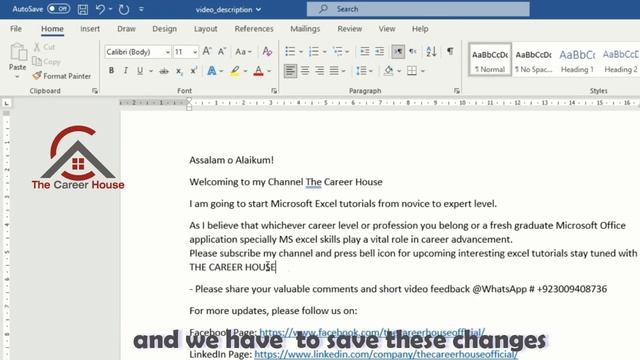
Task: Apply borders to the paragraph
Action: (x=412, y=71)
